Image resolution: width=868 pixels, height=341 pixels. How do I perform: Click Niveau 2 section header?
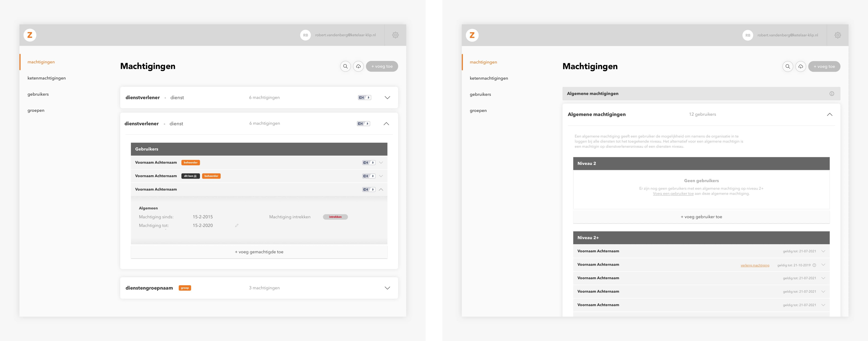tap(701, 164)
